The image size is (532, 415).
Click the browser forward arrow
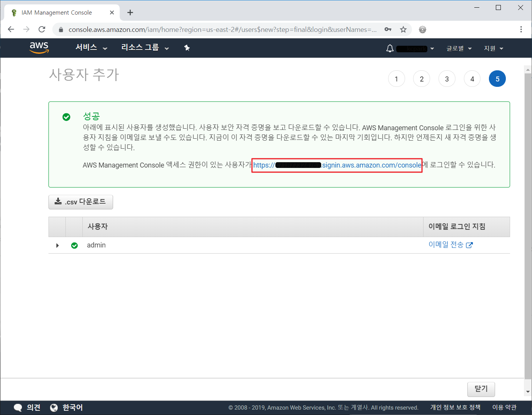coord(26,30)
